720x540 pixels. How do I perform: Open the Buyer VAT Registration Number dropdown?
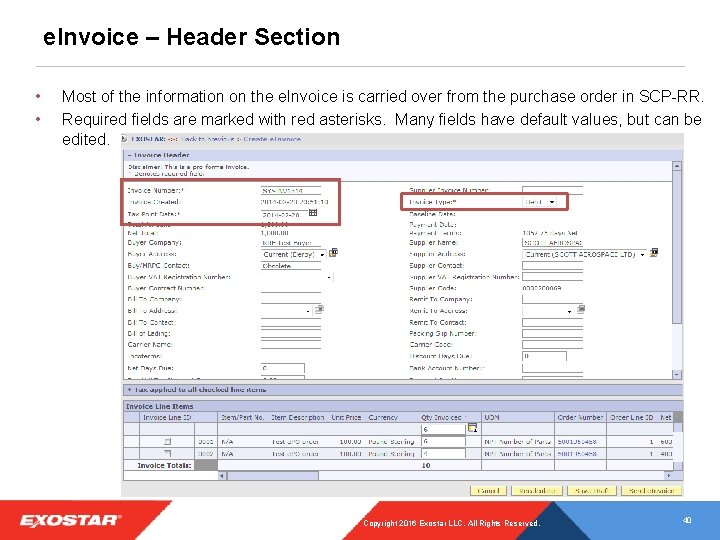pyautogui.click(x=329, y=277)
